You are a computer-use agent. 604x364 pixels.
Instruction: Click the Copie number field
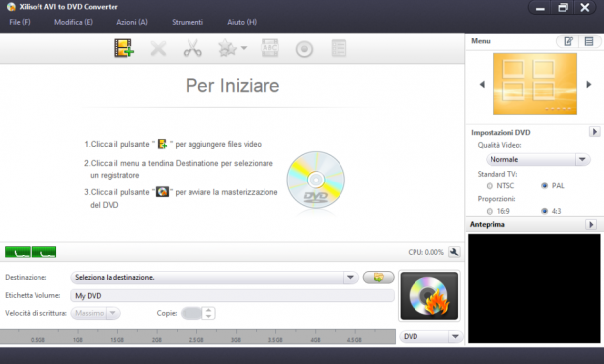191,313
